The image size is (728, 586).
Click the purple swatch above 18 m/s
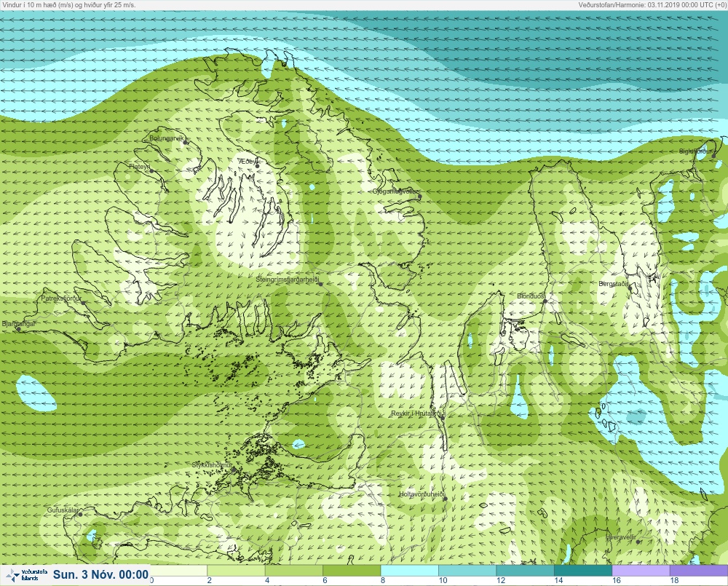tap(699, 570)
